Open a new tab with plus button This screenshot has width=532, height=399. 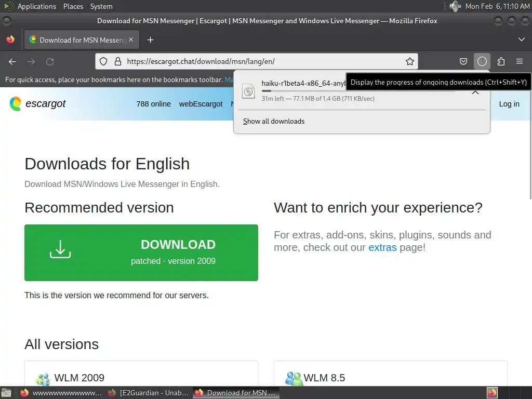[x=150, y=40]
